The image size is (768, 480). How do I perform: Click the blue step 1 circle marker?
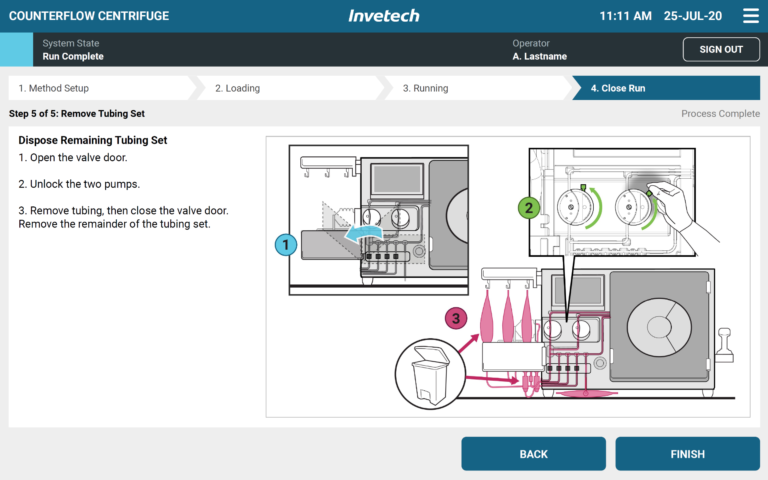point(285,243)
